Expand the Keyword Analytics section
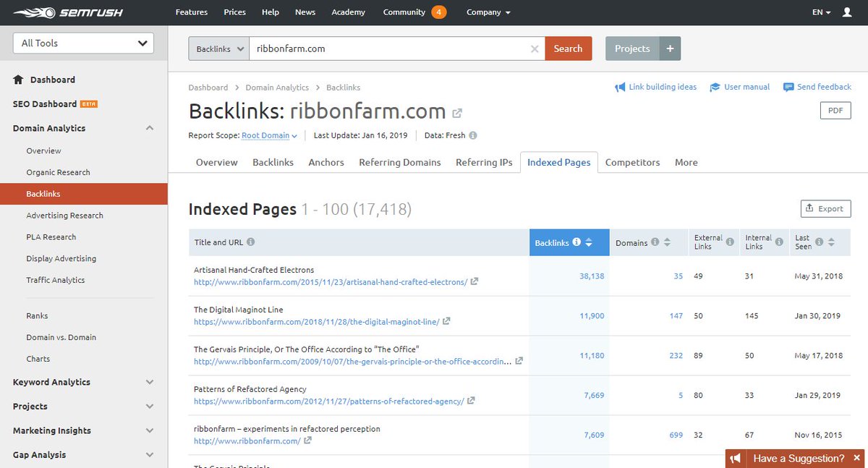This screenshot has height=468, width=868. (149, 382)
